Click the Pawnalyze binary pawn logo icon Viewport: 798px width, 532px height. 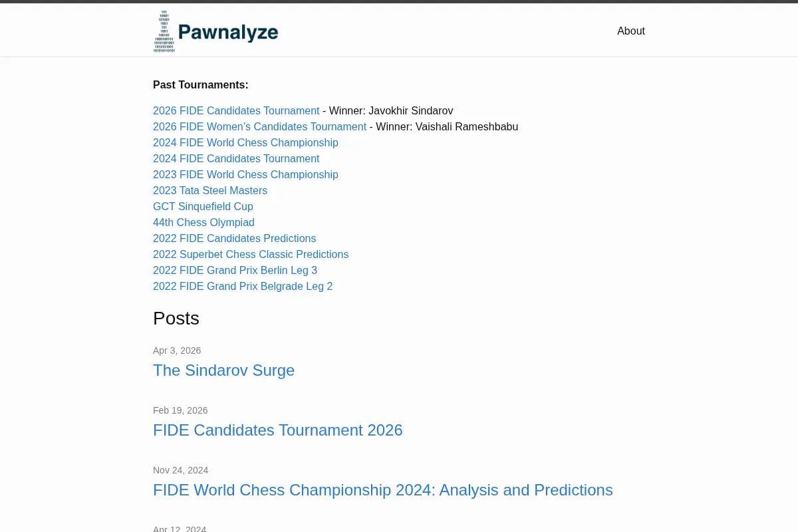point(164,31)
